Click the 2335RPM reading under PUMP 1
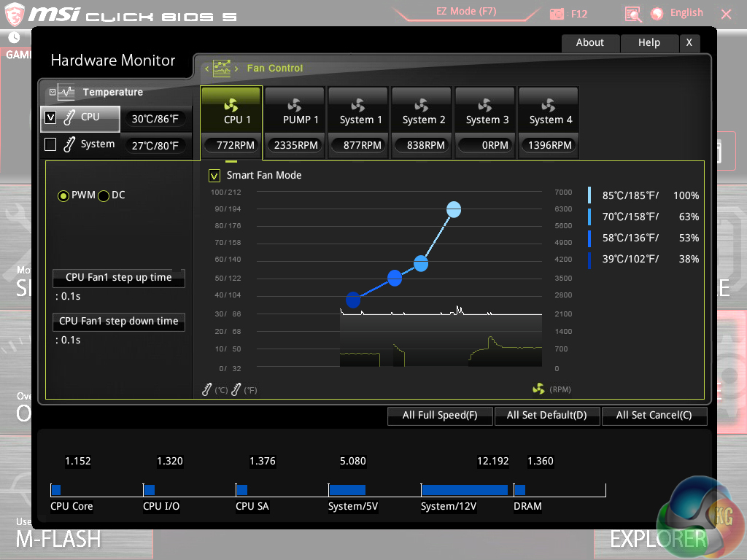This screenshot has width=747, height=560. pos(295,145)
